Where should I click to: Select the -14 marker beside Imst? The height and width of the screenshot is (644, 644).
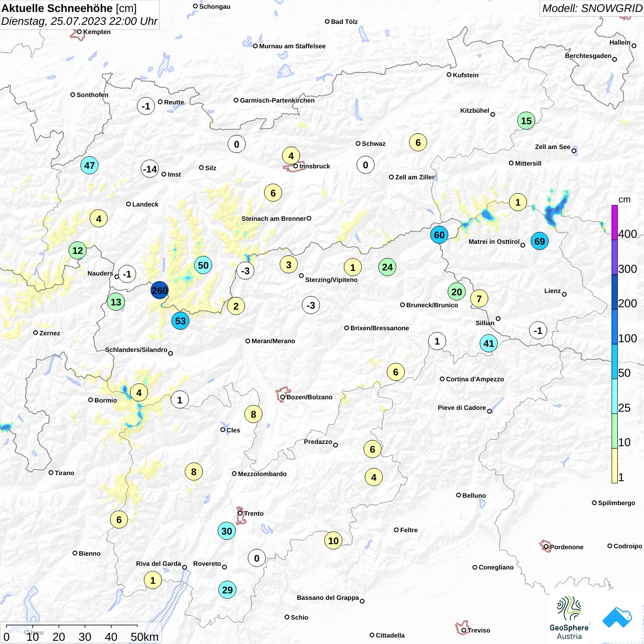click(x=150, y=169)
